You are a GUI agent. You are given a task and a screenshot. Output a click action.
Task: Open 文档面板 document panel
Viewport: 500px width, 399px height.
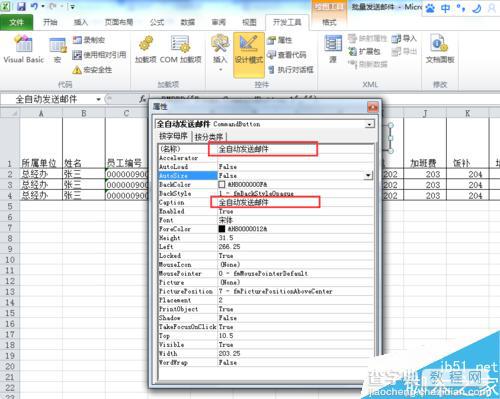[440, 49]
